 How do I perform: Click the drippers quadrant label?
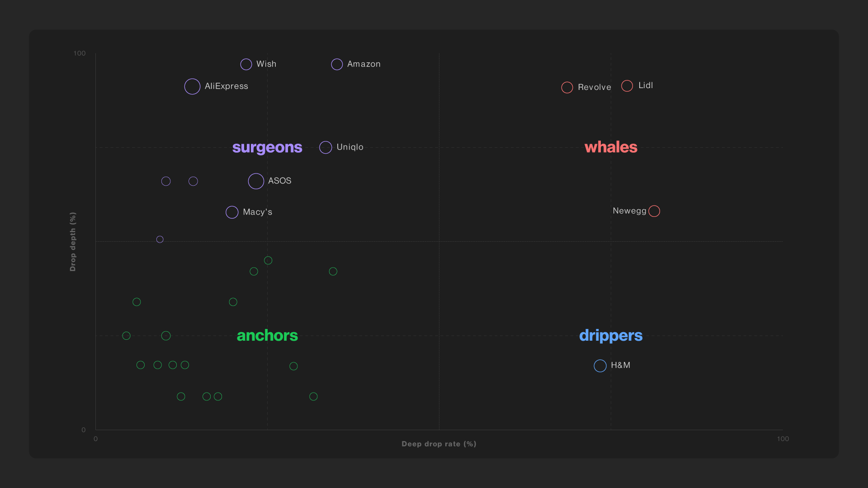[611, 336]
